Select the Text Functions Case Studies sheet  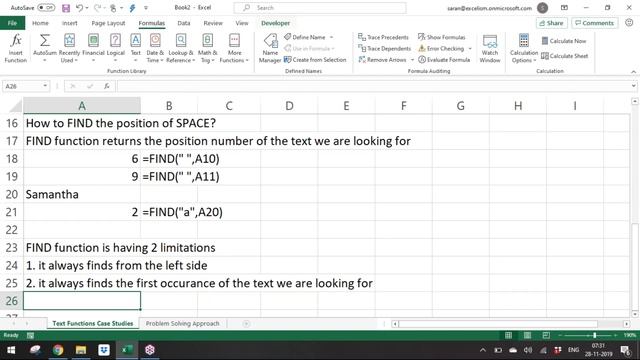click(93, 324)
